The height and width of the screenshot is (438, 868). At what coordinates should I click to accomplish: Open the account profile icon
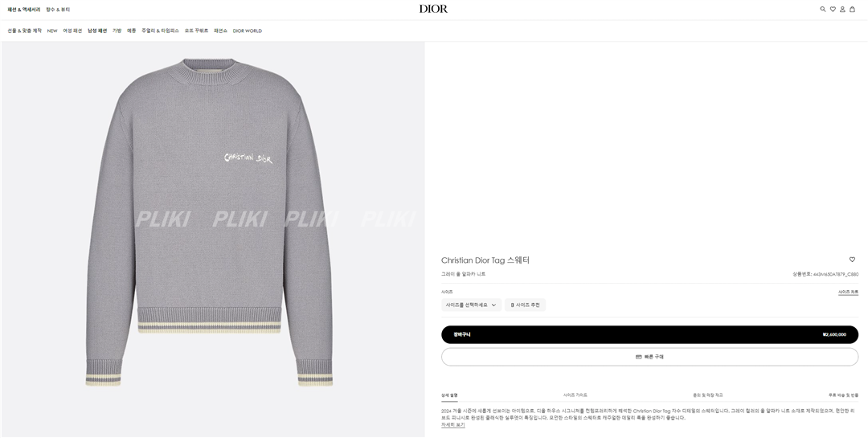(x=842, y=9)
